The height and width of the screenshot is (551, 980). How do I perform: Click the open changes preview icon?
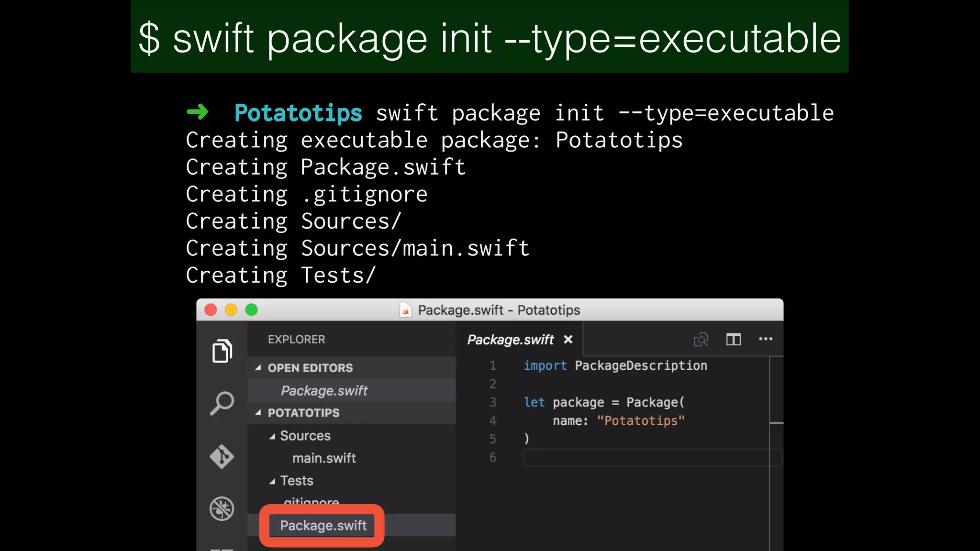701,340
